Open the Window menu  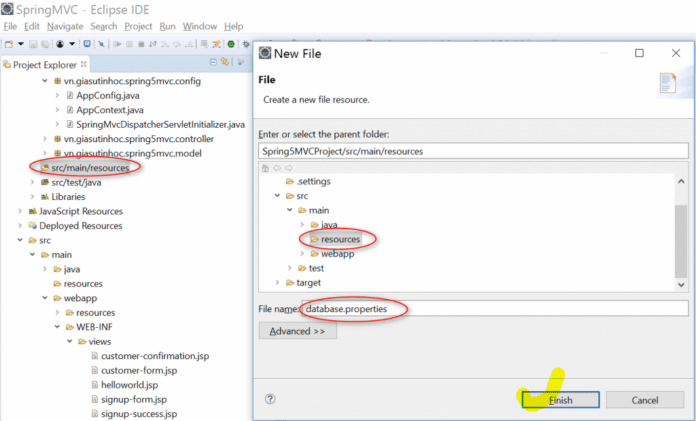[200, 26]
